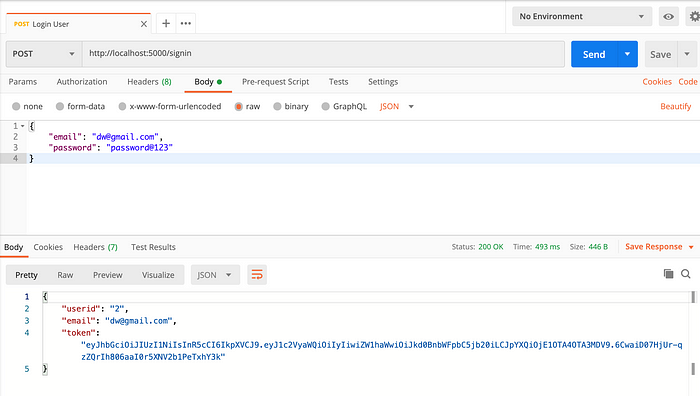
Task: Click the 200 OK status text
Action: 491,247
